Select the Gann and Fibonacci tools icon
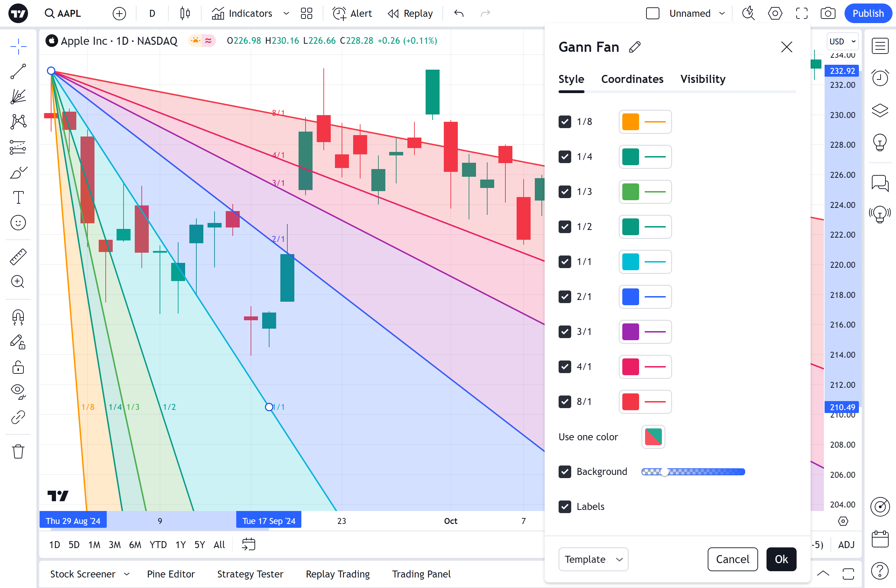Screen dimensions: 896x588 point(18,96)
